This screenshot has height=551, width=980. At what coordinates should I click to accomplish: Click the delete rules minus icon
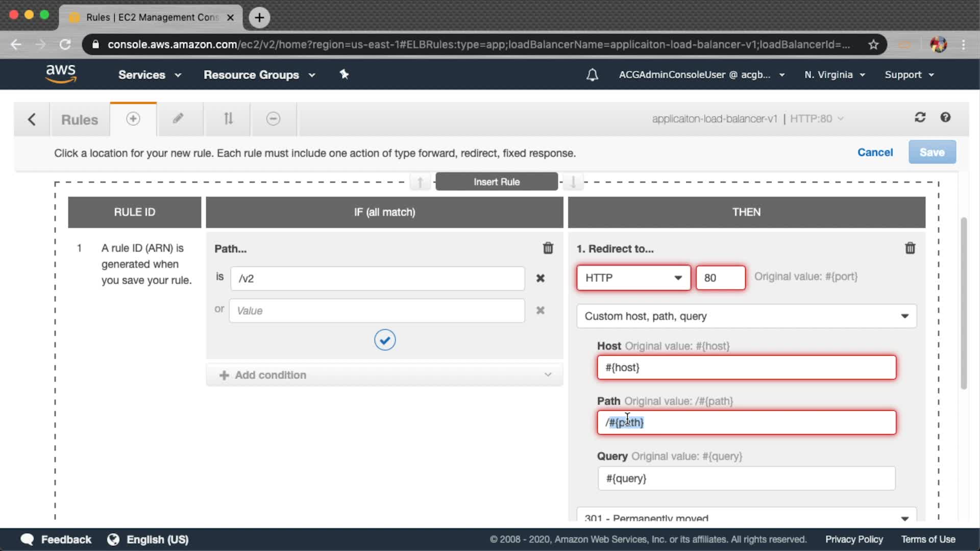[x=273, y=119]
